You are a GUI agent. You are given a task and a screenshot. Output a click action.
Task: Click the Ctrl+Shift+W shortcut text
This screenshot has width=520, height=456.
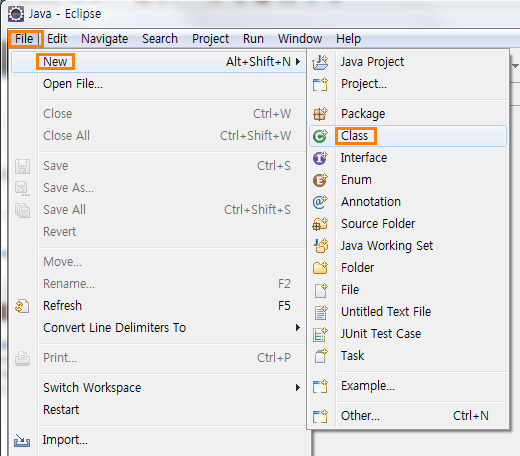click(x=255, y=136)
